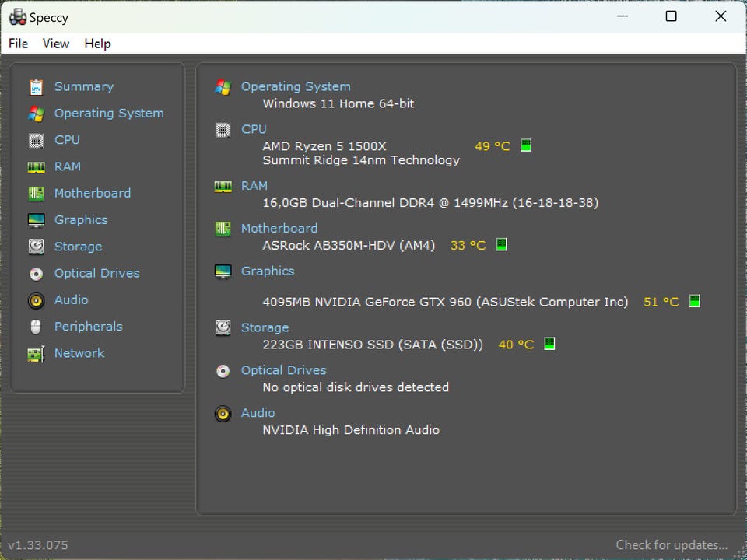Click the Check for updates link
This screenshot has width=747, height=560.
tap(672, 544)
